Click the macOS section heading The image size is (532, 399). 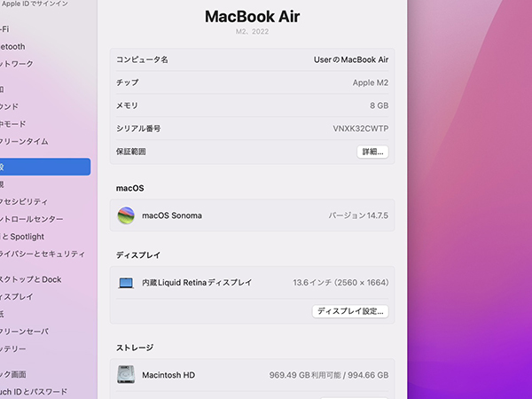tap(130, 188)
